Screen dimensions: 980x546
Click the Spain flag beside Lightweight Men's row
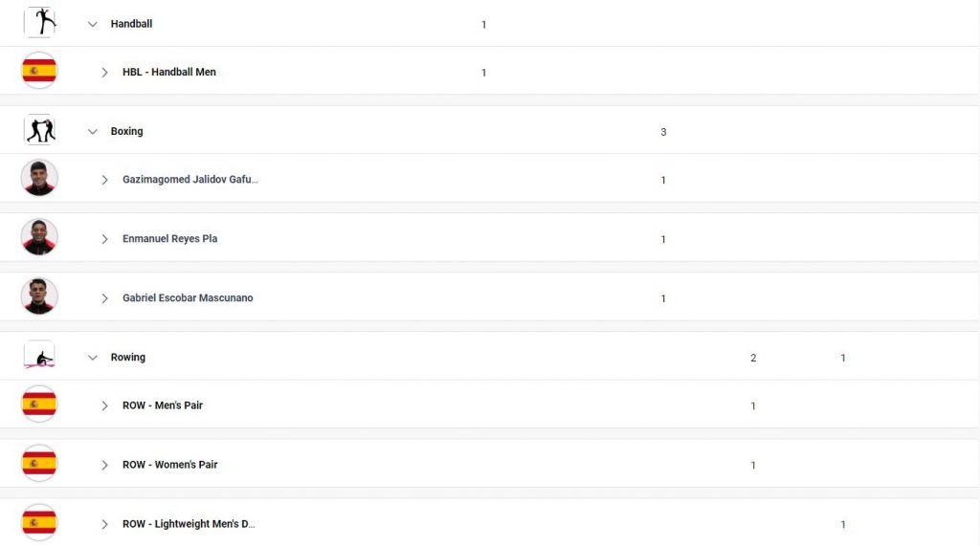click(39, 523)
